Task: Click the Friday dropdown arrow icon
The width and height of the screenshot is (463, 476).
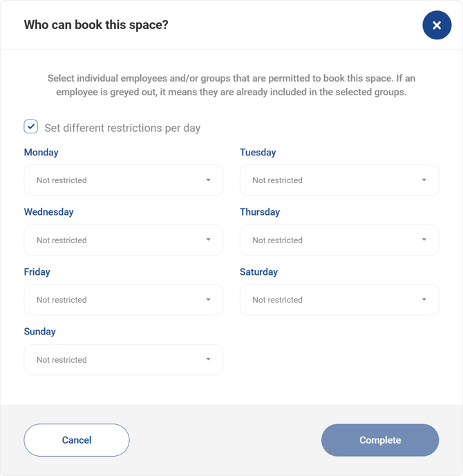Action: pos(208,300)
